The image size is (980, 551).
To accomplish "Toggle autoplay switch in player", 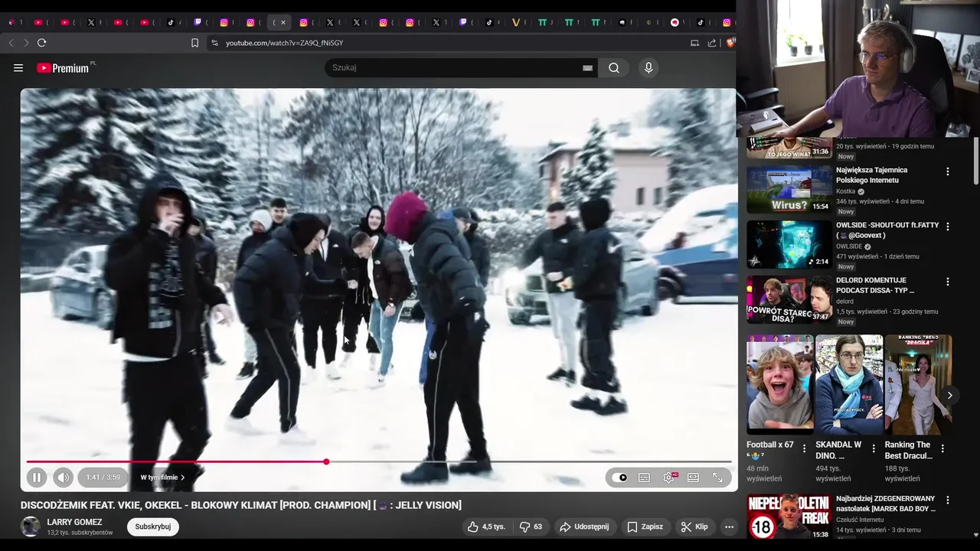I will (x=620, y=478).
